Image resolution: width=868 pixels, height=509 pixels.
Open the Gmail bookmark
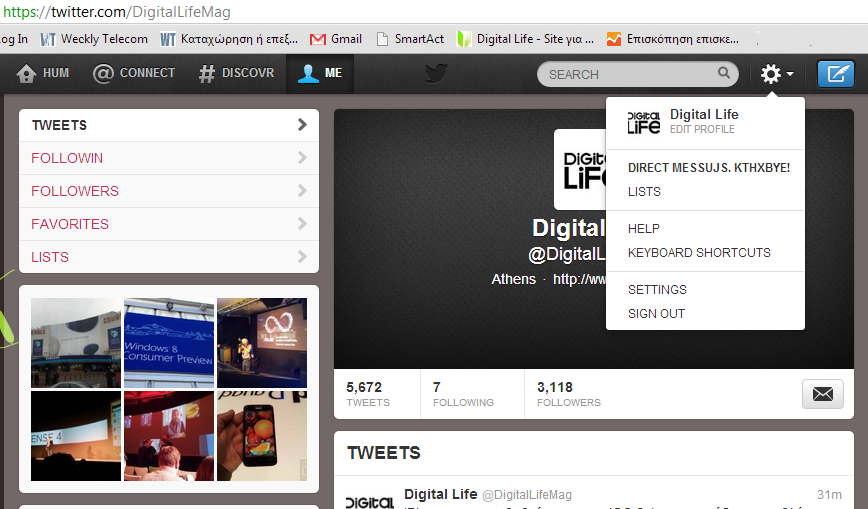335,39
